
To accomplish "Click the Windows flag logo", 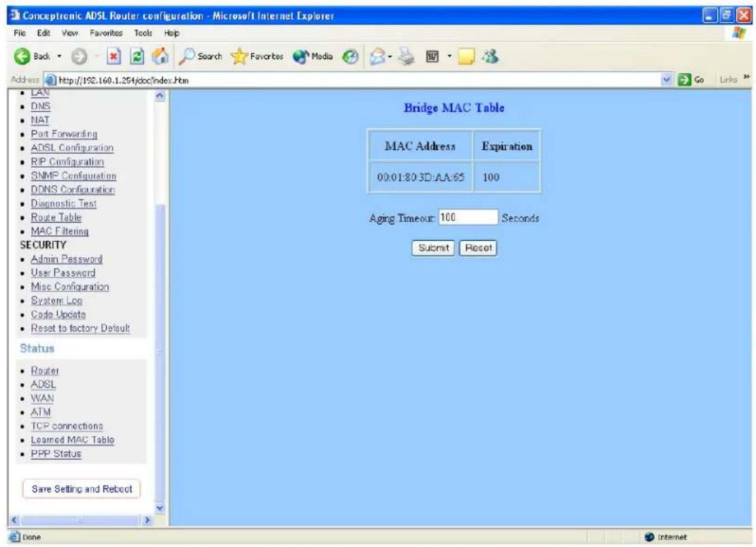I will 738,33.
